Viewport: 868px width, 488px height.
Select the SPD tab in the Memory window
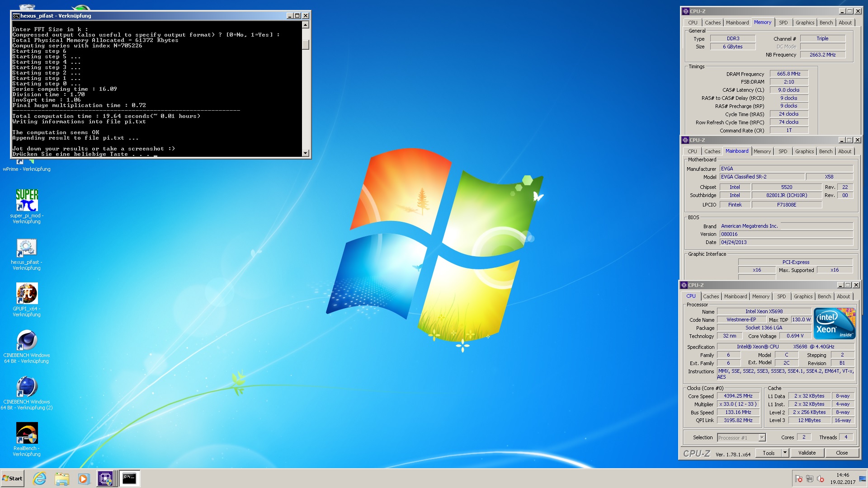pos(783,23)
